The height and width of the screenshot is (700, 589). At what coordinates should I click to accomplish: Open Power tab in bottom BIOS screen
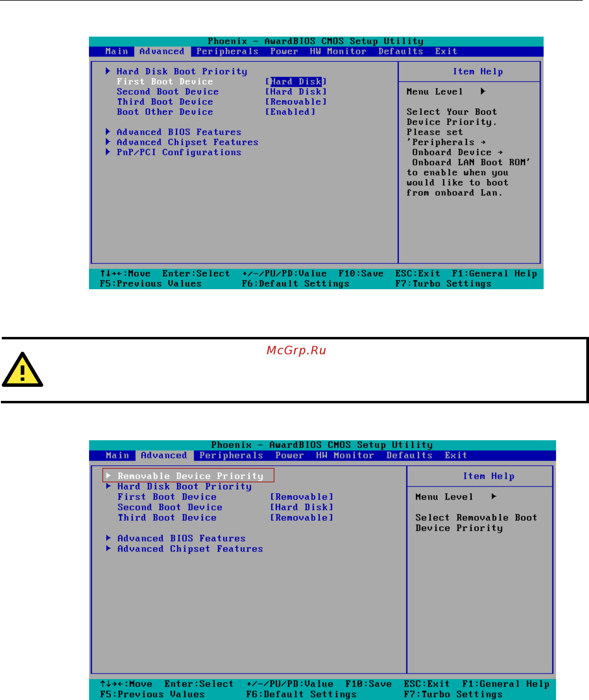tap(289, 456)
